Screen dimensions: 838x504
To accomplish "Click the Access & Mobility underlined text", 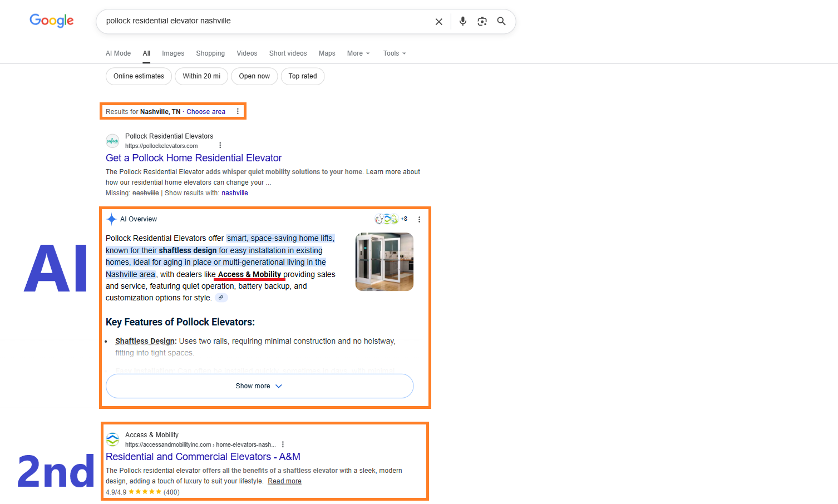I will coord(249,274).
